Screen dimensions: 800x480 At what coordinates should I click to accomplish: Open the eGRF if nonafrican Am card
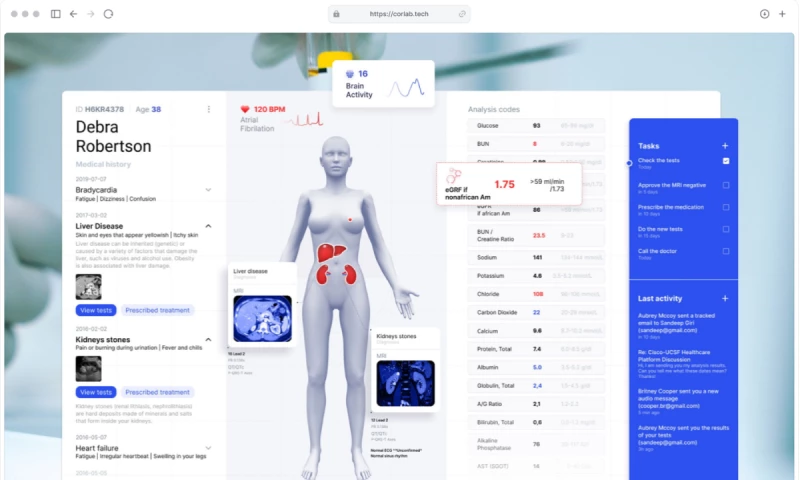point(509,184)
